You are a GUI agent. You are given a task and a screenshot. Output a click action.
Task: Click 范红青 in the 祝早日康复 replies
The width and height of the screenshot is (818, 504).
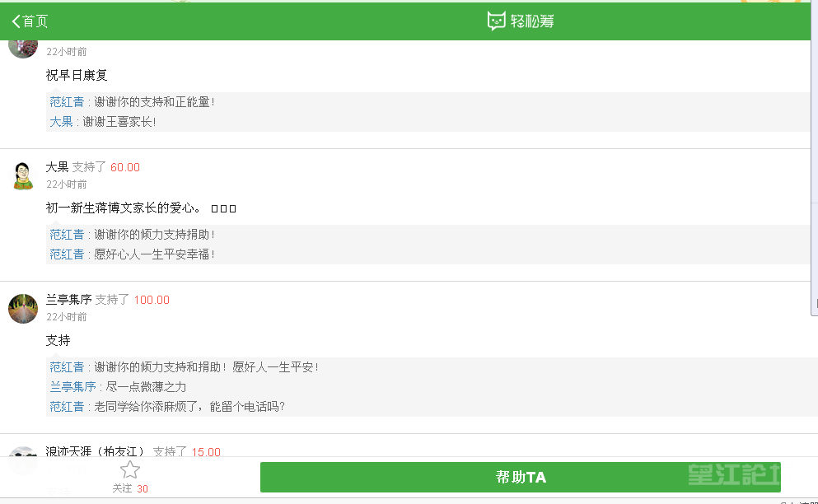[67, 102]
